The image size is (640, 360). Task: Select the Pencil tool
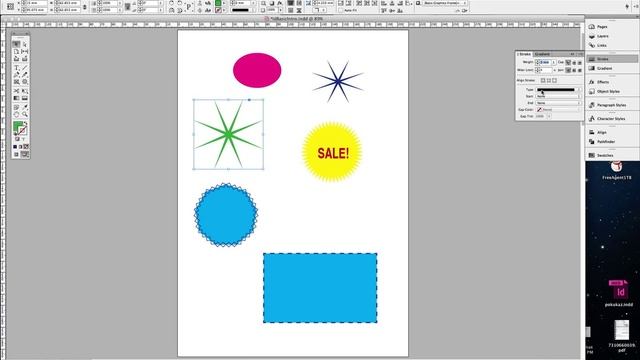(24, 75)
